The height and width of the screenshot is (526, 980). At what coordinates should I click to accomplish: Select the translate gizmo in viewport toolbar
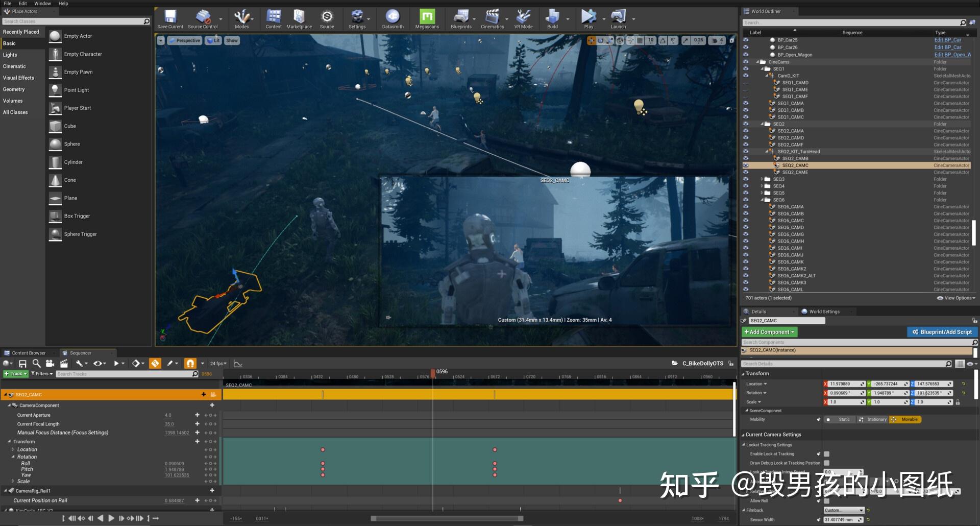[x=591, y=40]
